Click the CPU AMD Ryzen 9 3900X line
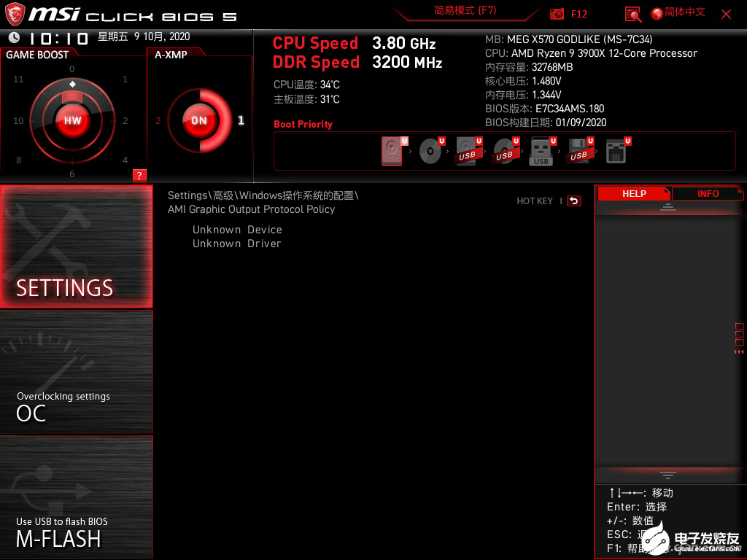 [x=591, y=53]
